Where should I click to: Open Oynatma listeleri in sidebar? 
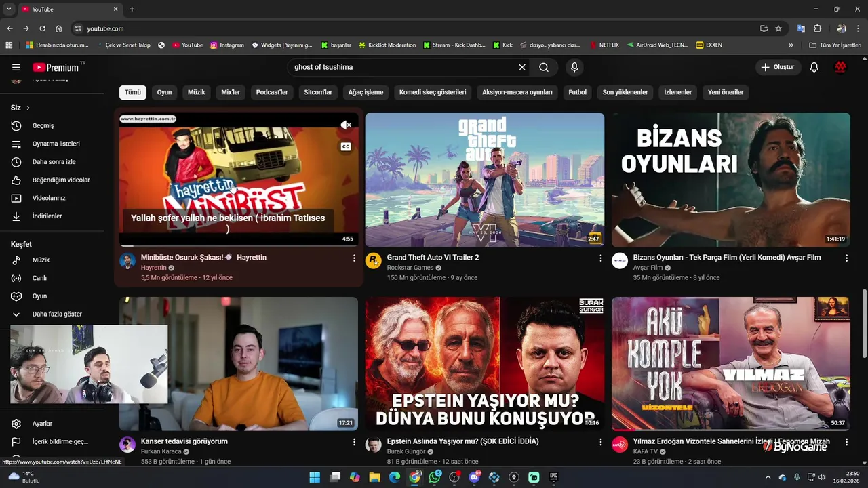click(x=57, y=144)
